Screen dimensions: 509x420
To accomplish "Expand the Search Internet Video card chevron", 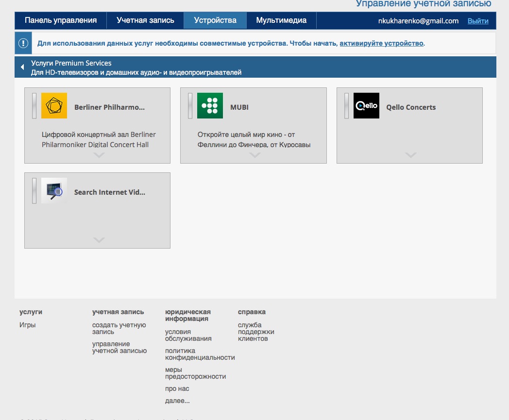I will tap(99, 240).
